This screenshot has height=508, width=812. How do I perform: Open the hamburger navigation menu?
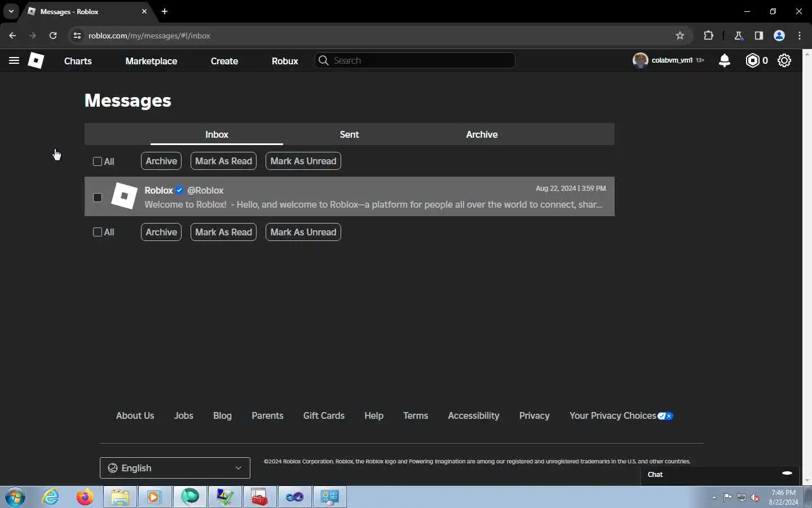point(14,60)
